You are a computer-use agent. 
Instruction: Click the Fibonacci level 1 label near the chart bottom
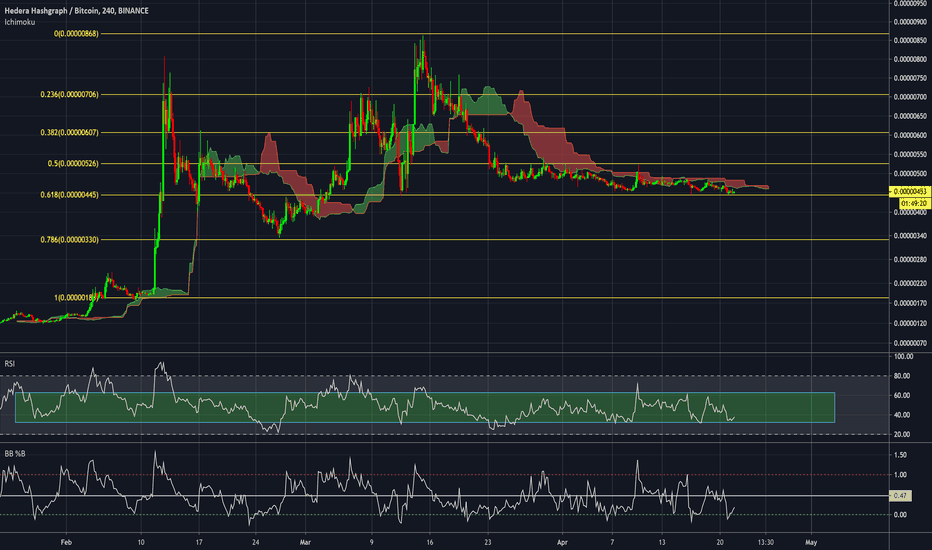pyautogui.click(x=77, y=297)
